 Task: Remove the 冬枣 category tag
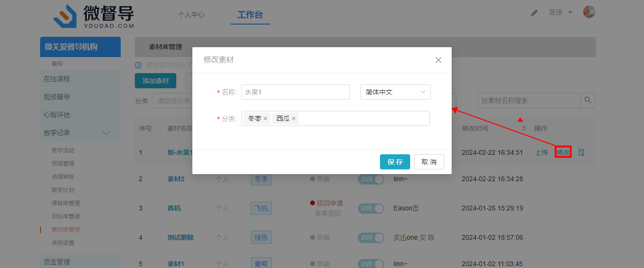point(265,119)
